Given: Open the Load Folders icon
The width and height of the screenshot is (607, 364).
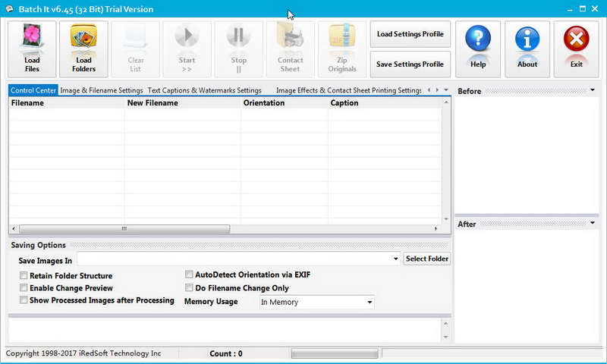Looking at the screenshot, I should [x=83, y=37].
